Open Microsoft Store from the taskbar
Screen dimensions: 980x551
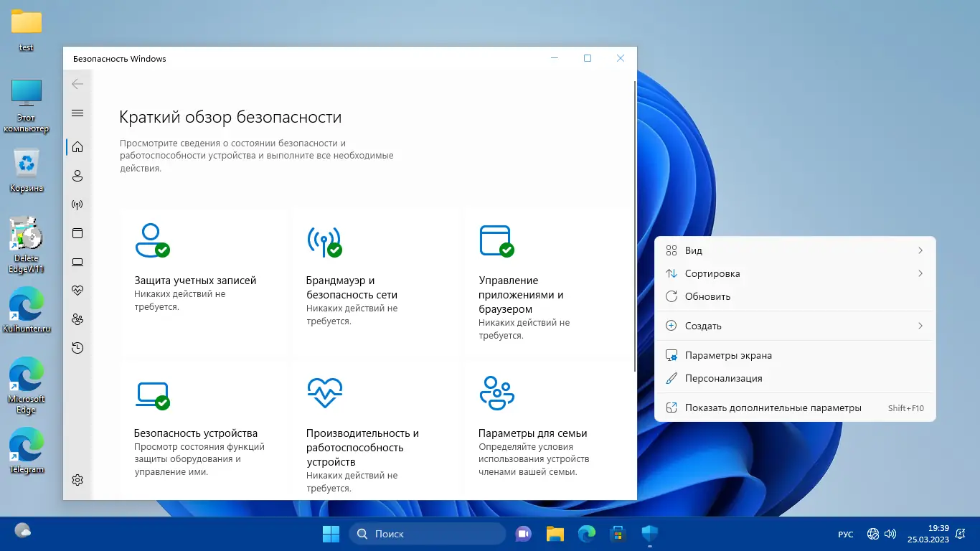click(618, 534)
